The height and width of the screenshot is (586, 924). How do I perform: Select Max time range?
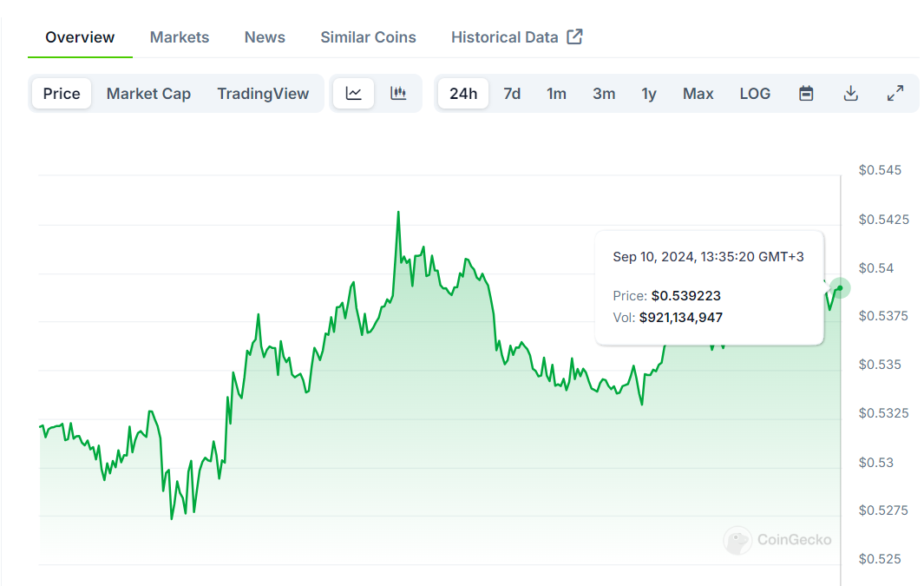point(698,93)
